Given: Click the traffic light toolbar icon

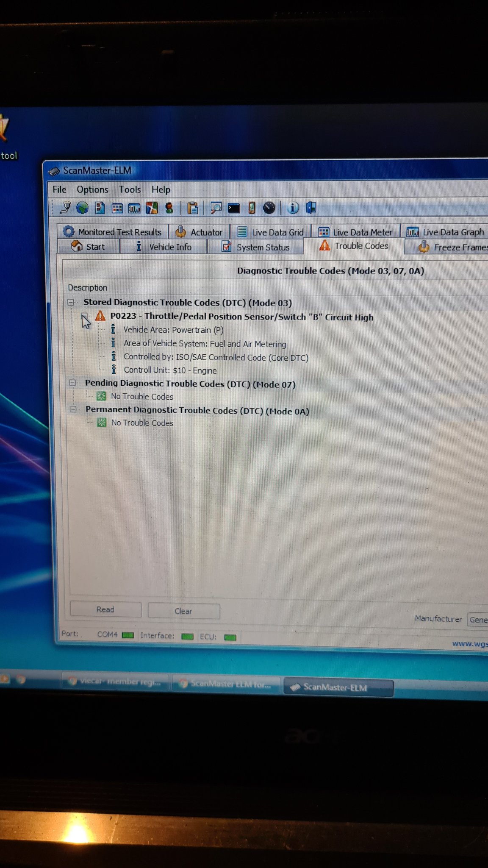Looking at the screenshot, I should 169,208.
